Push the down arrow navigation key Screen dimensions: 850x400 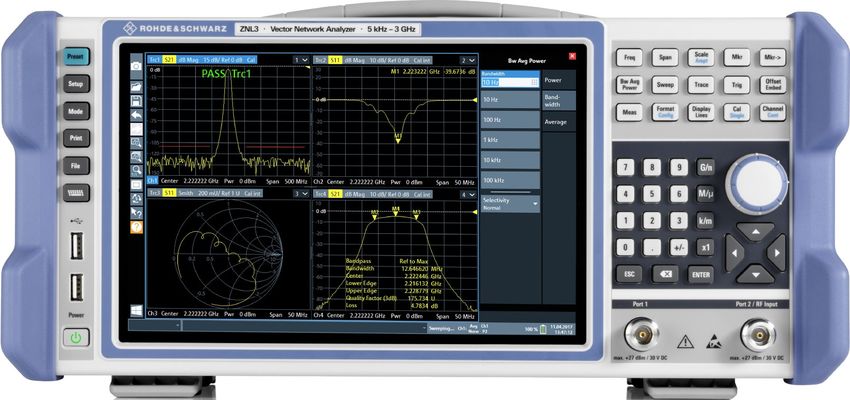coord(755,274)
